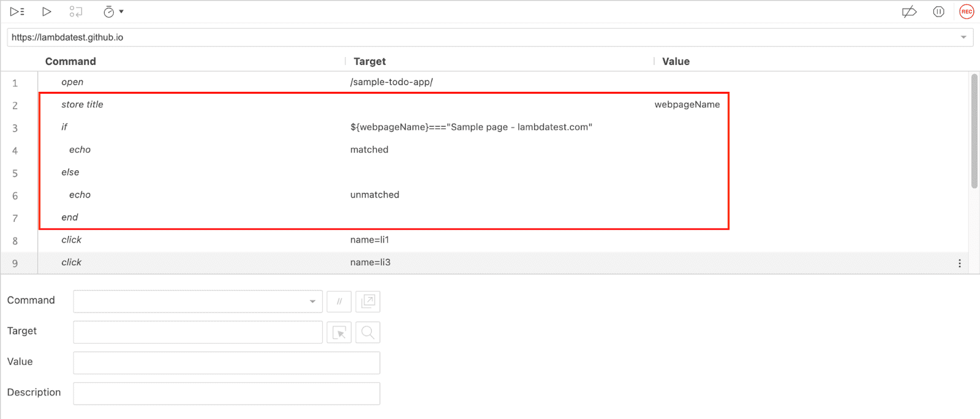Click the find target magnifier icon
This screenshot has height=419, width=980.
[368, 332]
